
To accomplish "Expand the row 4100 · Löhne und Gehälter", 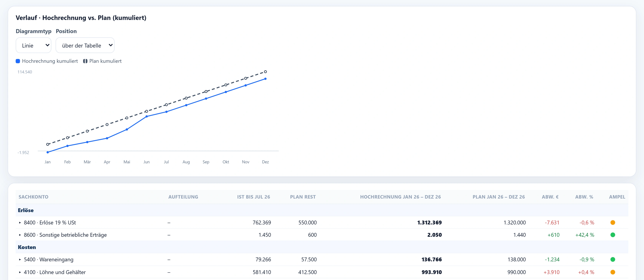I will click(20, 272).
